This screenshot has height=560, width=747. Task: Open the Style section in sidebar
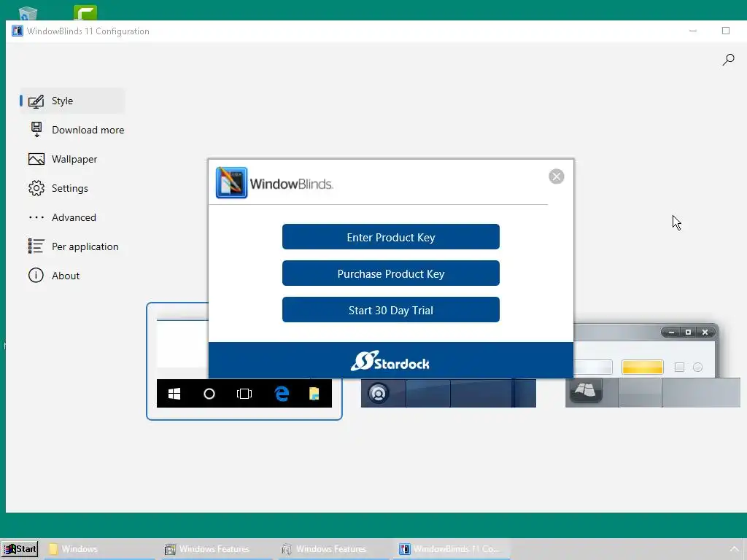72,101
